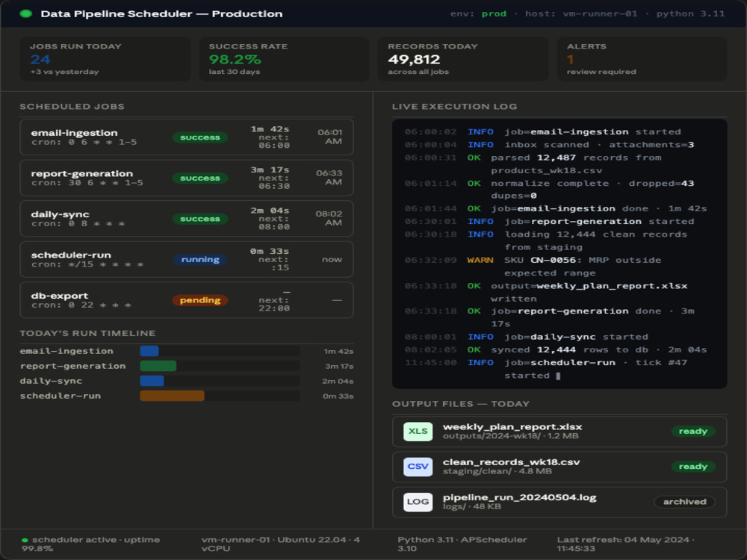
Task: Click success badge on report-generation
Action: coord(200,178)
